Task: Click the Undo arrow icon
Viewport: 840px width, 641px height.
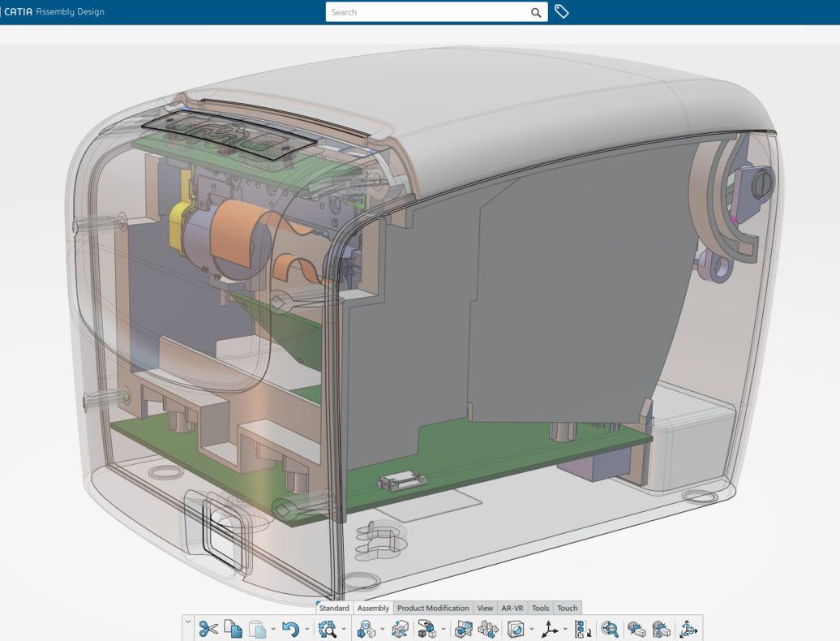Action: point(290,629)
